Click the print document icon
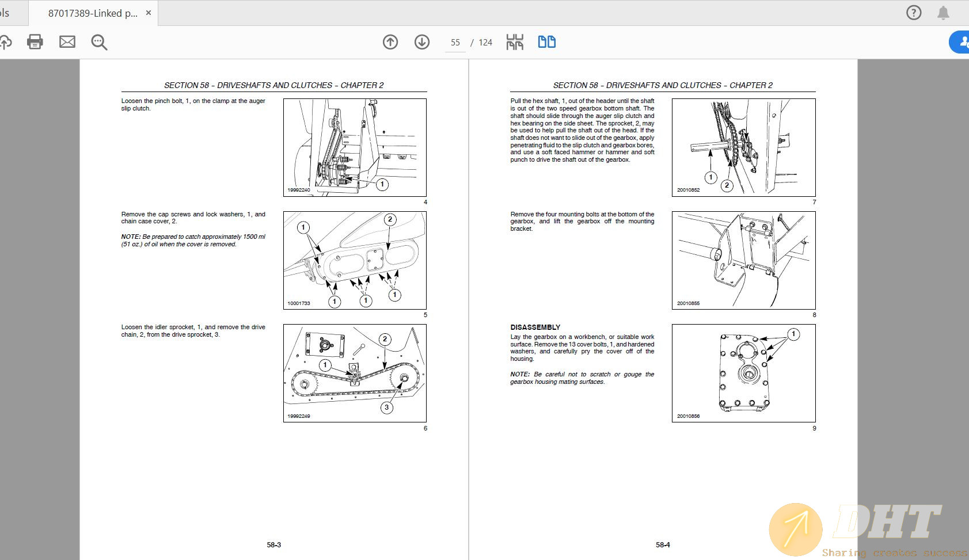 35,42
